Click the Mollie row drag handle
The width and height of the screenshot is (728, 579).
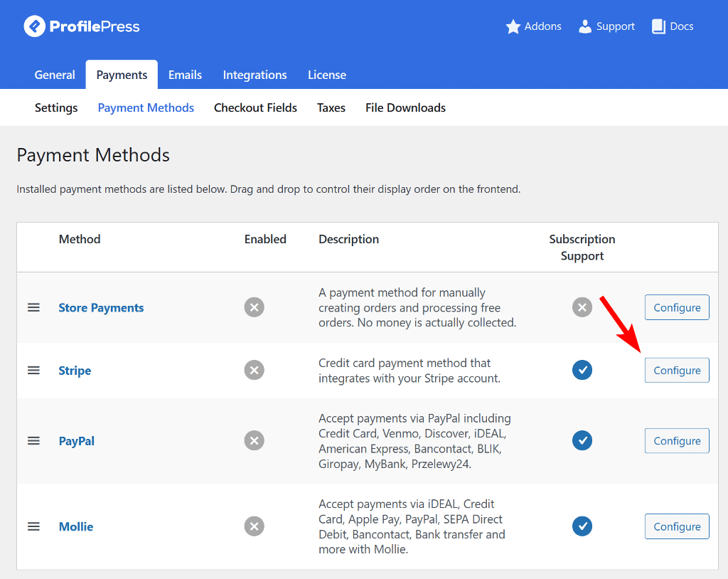click(x=33, y=526)
